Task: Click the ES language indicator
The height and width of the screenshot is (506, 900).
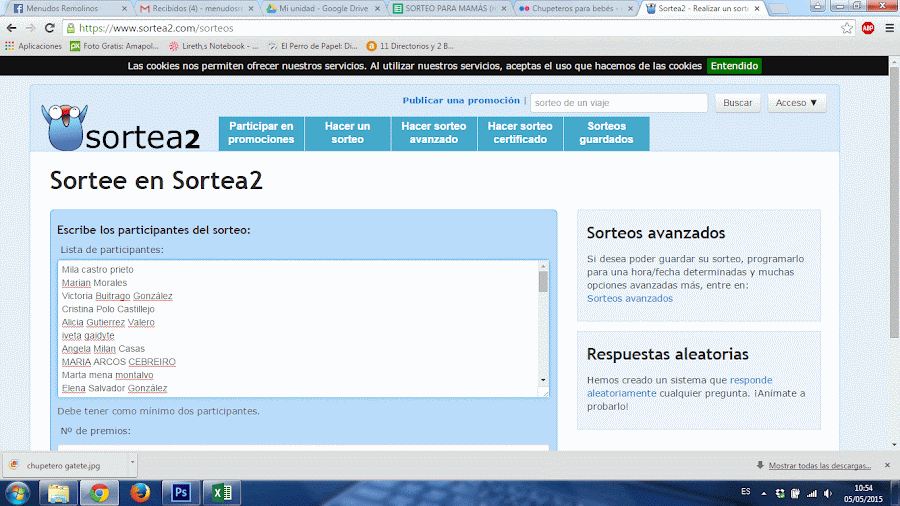Action: click(746, 492)
